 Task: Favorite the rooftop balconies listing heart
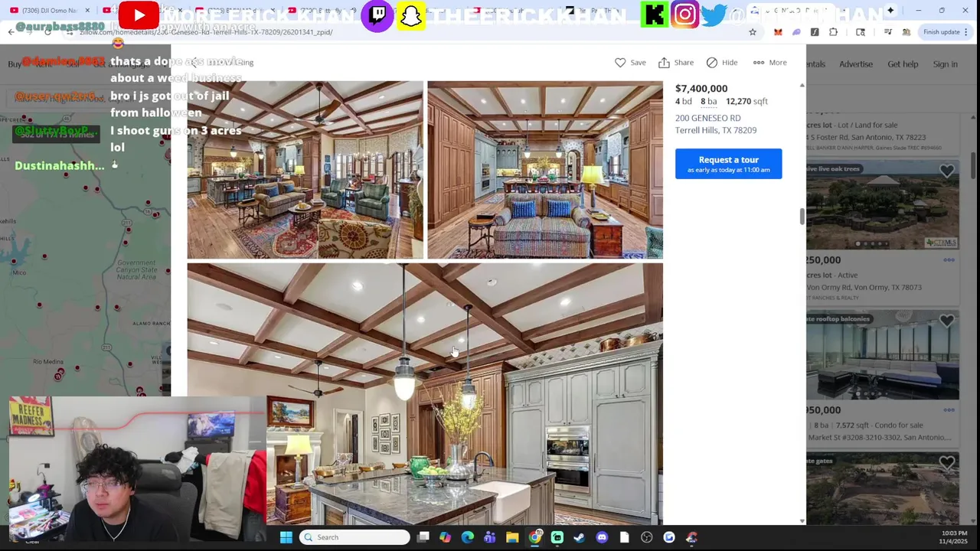(x=947, y=322)
